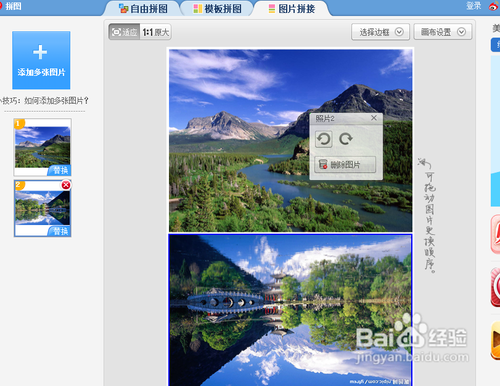Open 画布设置 canvas settings dropdown
500x386 pixels.
[x=443, y=32]
